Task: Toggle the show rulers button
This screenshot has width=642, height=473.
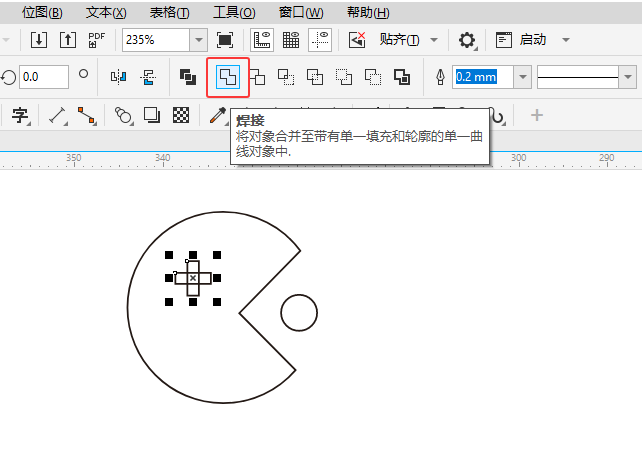Action: pyautogui.click(x=262, y=40)
